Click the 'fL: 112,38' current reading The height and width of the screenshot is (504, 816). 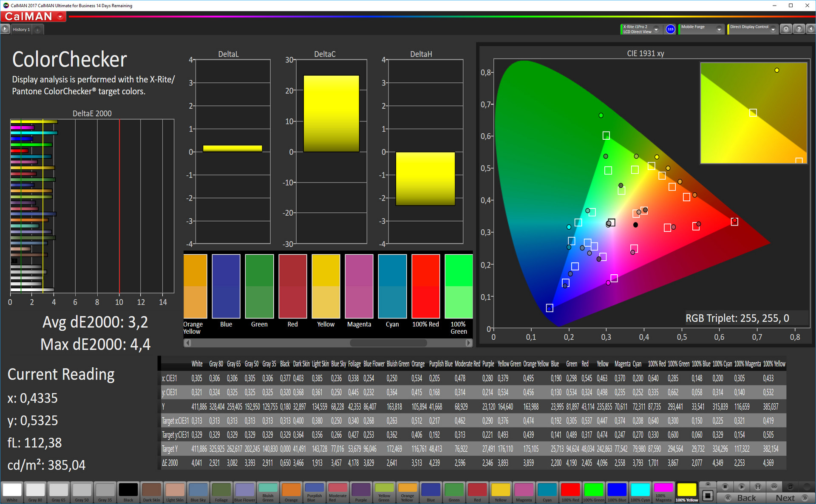click(34, 443)
